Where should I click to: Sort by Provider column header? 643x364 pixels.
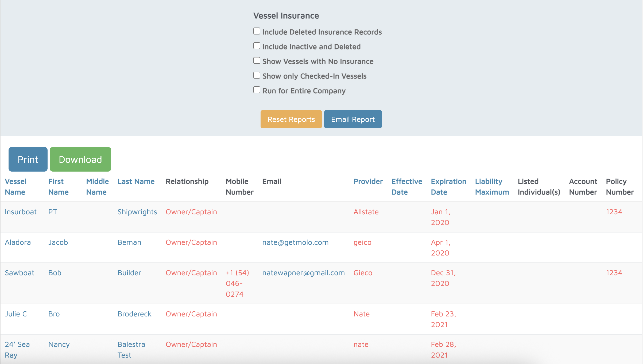368,181
